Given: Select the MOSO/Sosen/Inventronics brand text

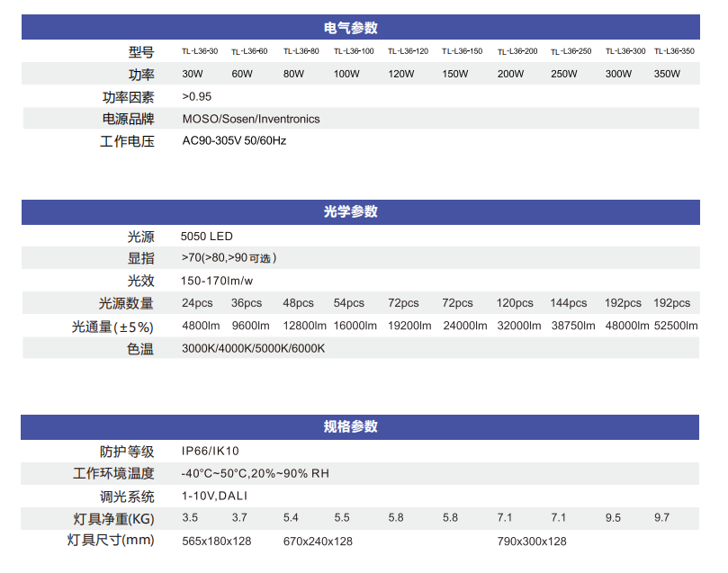Looking at the screenshot, I should pyautogui.click(x=250, y=119).
